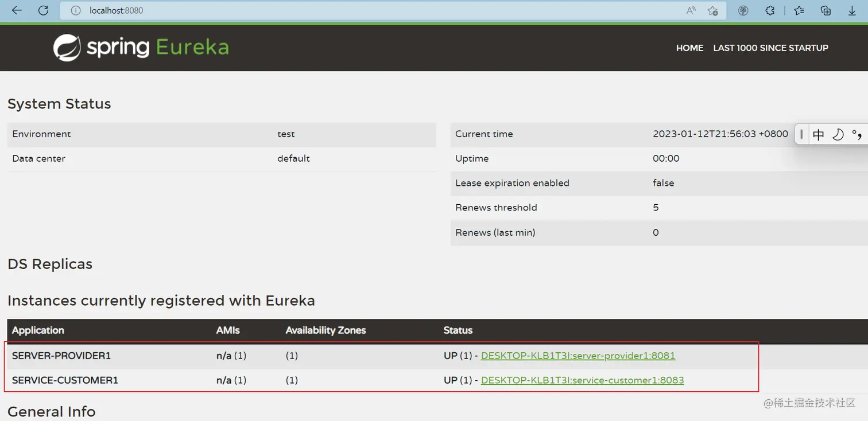The image size is (868, 421).
Task: Click the uptime value 00:00
Action: pos(666,159)
